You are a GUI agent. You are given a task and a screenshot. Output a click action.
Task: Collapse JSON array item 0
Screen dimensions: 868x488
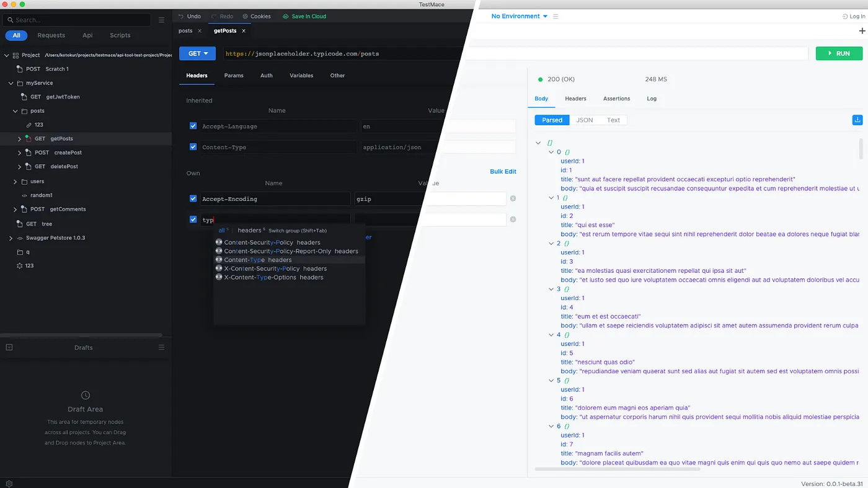click(x=551, y=152)
